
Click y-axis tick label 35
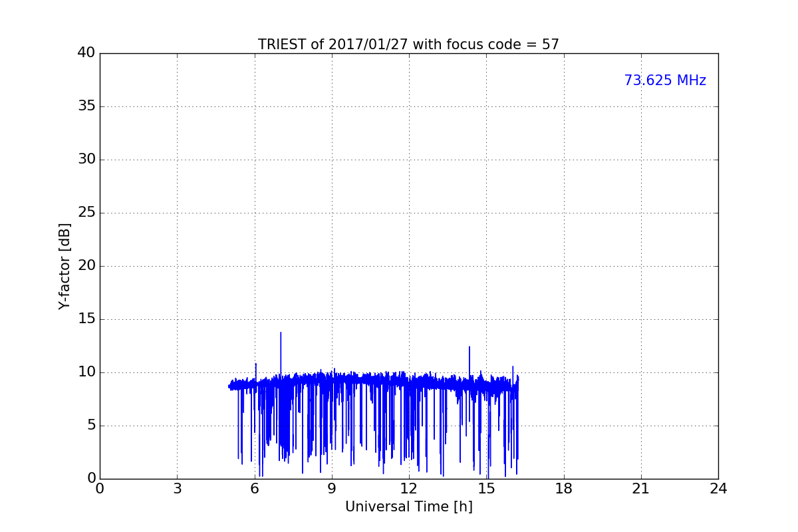point(86,106)
